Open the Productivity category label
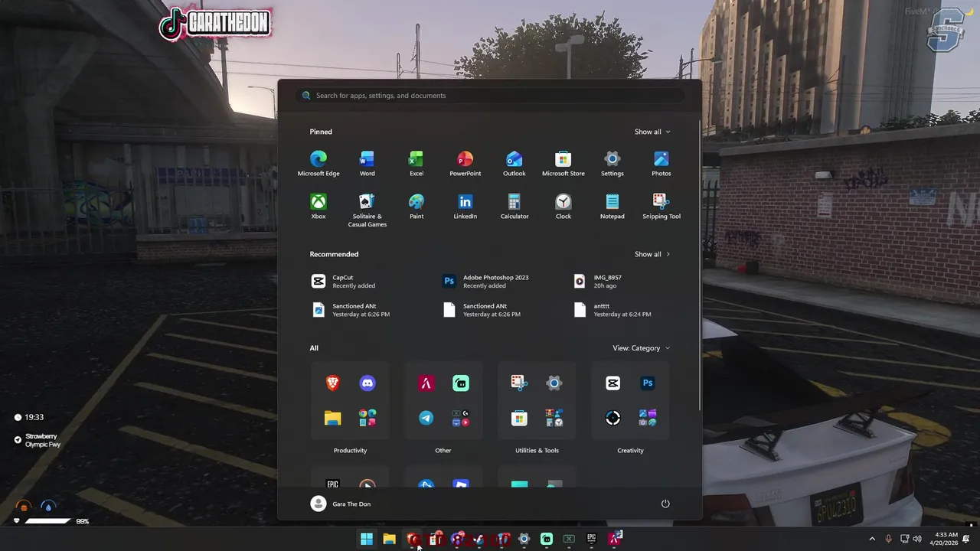 [x=350, y=451]
